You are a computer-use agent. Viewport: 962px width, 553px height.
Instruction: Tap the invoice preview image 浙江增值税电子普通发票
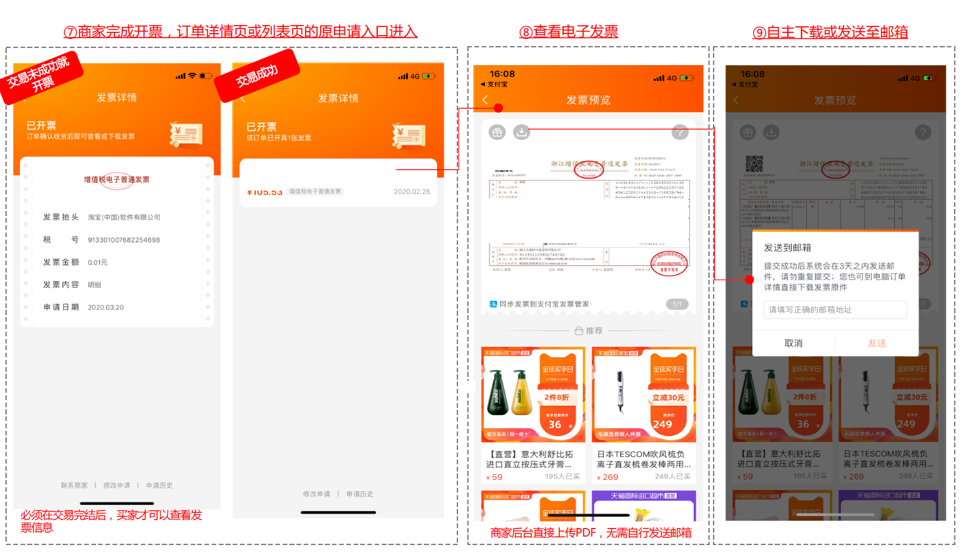coord(589,213)
